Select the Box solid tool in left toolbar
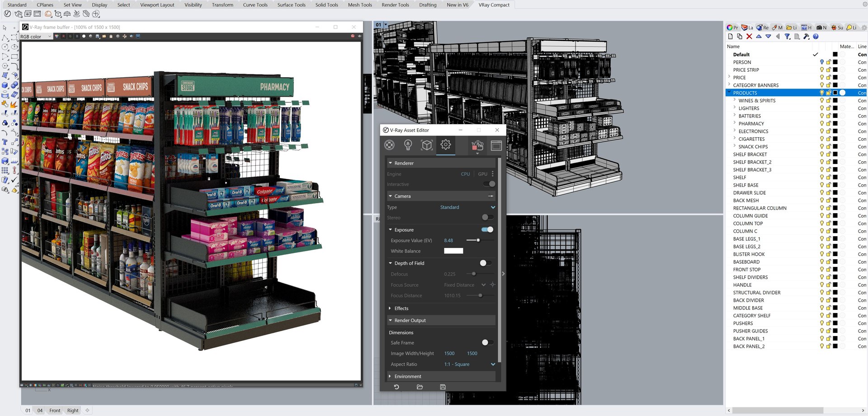 (5, 85)
